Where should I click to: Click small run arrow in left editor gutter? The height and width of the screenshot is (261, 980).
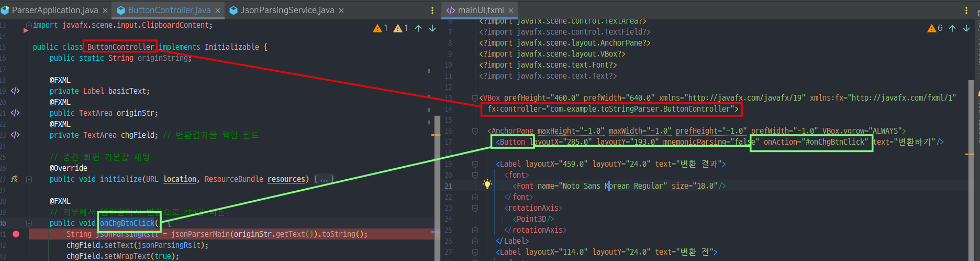click(x=26, y=30)
